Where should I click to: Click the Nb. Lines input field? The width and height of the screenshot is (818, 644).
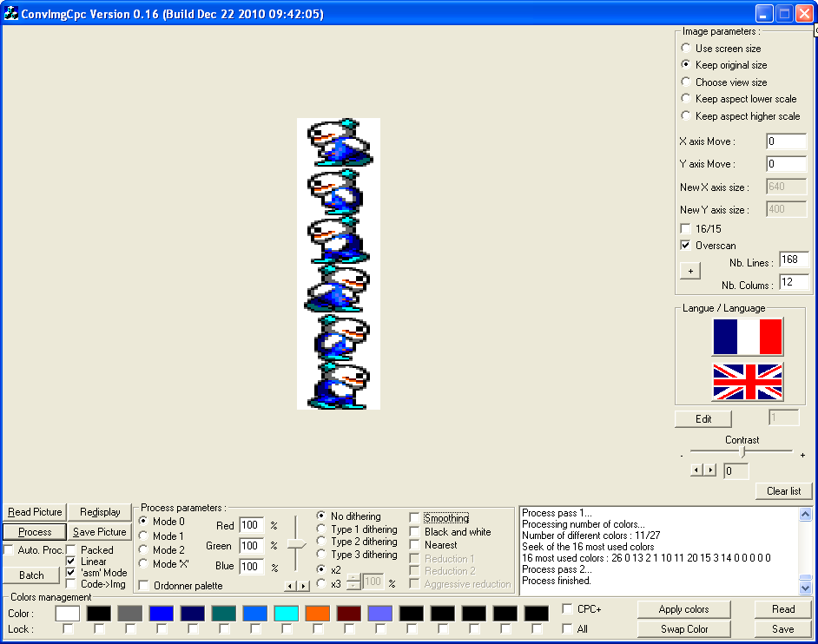pyautogui.click(x=794, y=260)
